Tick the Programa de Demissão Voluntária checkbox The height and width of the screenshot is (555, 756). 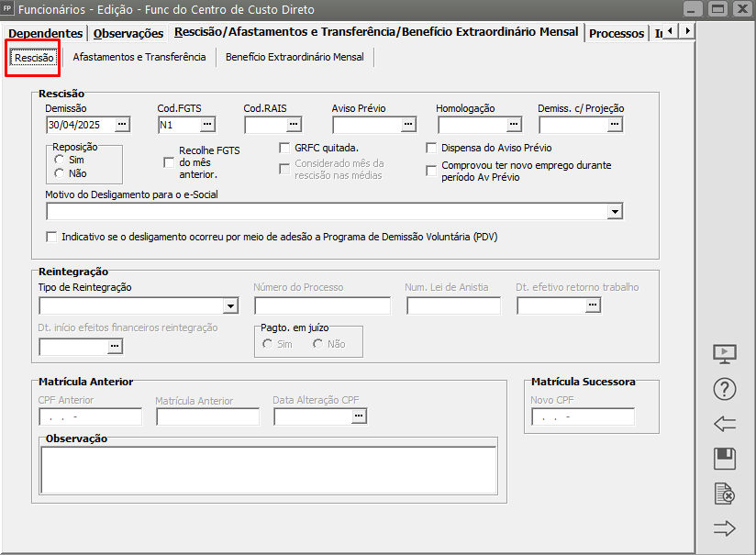tap(51, 237)
